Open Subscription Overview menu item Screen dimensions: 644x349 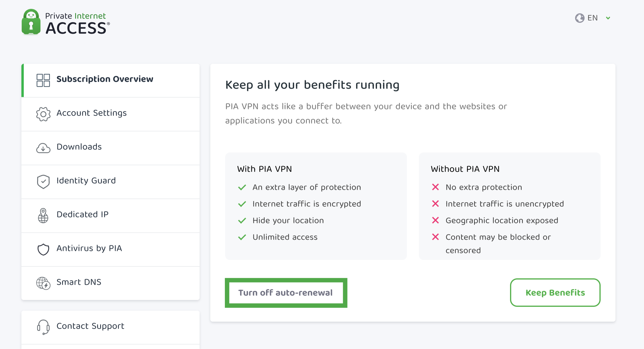click(111, 80)
